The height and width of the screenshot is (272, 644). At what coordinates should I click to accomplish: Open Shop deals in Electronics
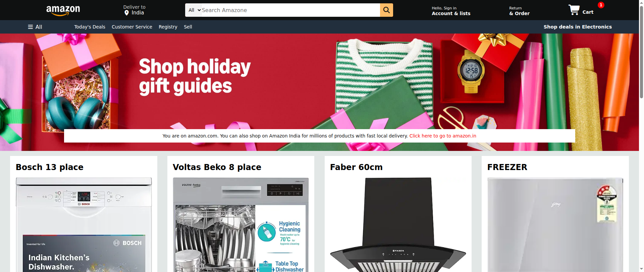click(x=578, y=27)
